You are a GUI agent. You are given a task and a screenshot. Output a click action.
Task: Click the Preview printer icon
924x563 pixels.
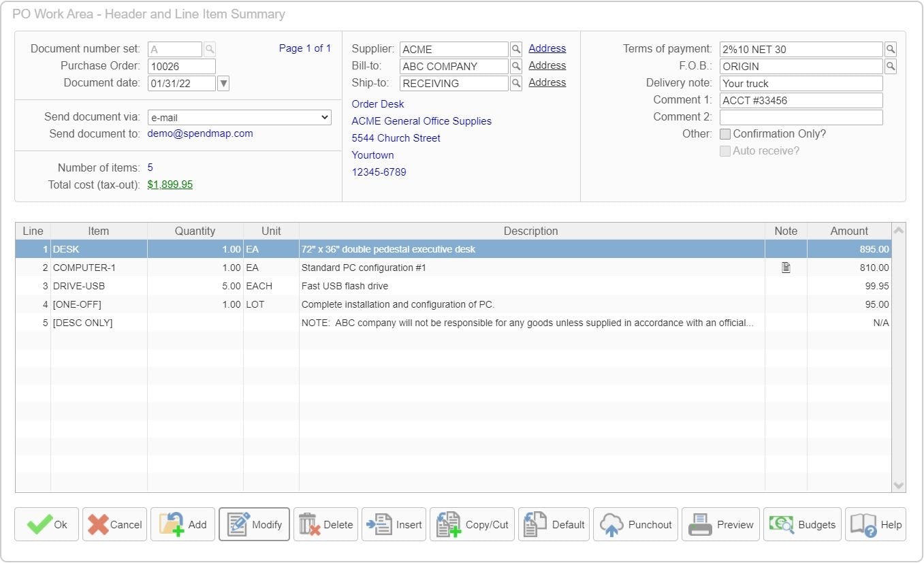[x=699, y=524]
